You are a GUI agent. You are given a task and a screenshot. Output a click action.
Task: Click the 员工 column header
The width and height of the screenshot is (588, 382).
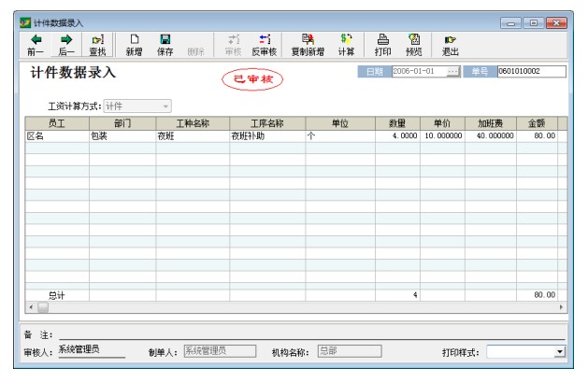pos(56,123)
